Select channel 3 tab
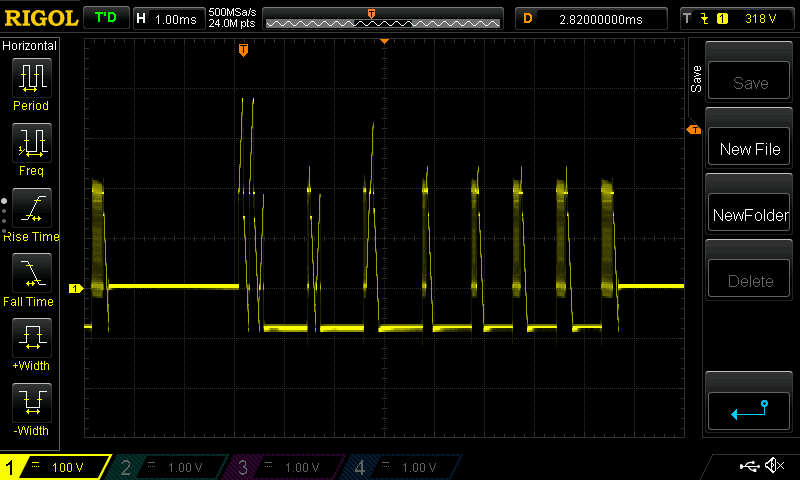This screenshot has height=480, width=800. [282, 467]
